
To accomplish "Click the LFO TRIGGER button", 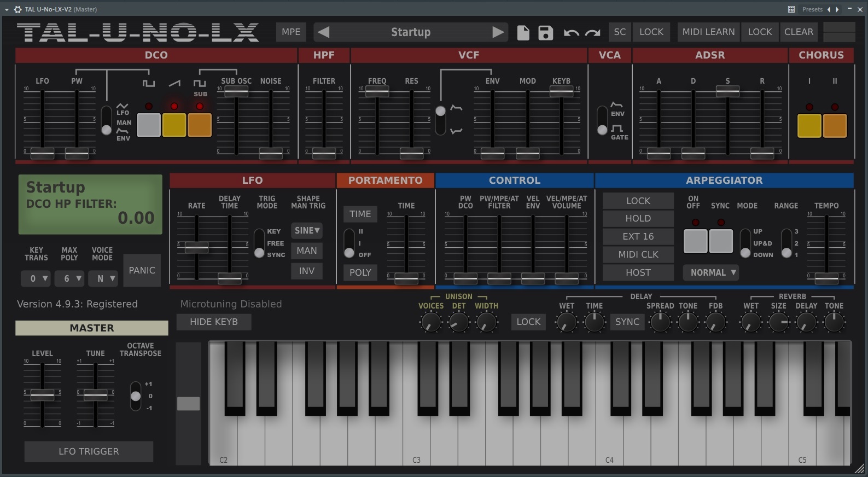I will (x=89, y=451).
